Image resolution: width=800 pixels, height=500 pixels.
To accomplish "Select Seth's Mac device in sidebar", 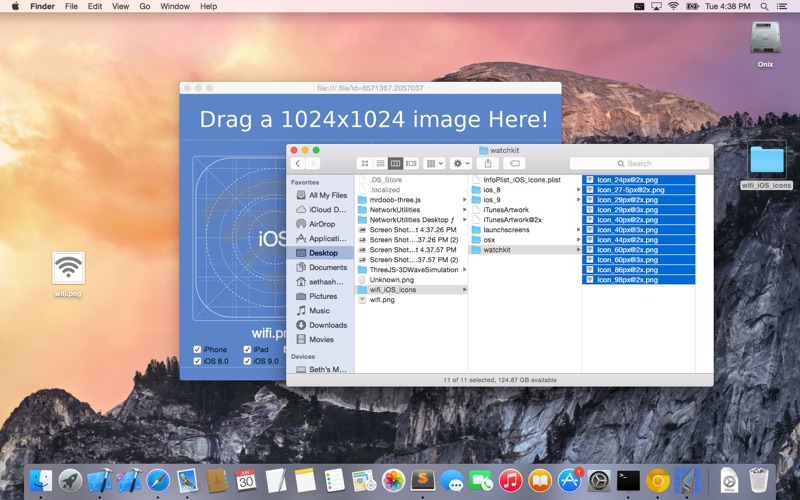I will click(321, 369).
